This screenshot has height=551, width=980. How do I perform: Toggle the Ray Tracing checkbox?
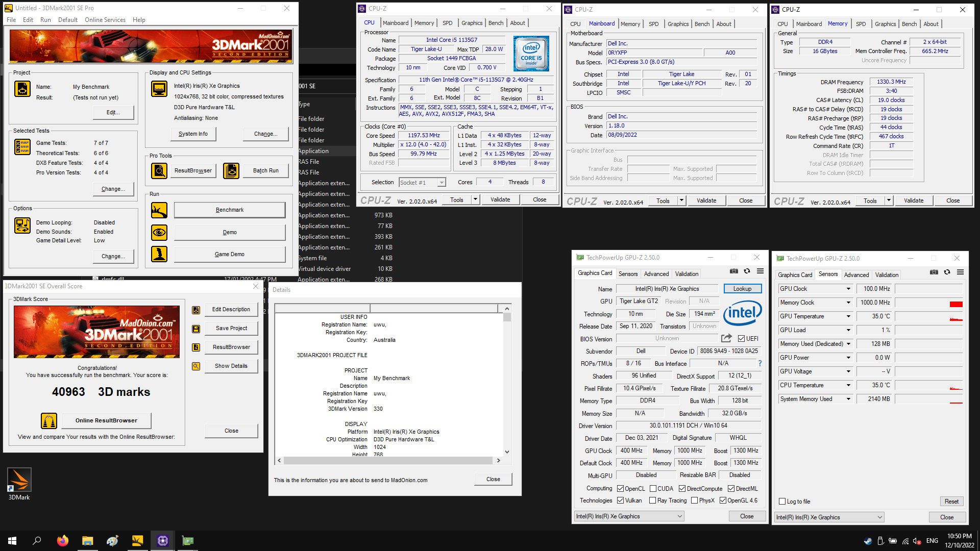click(x=653, y=500)
